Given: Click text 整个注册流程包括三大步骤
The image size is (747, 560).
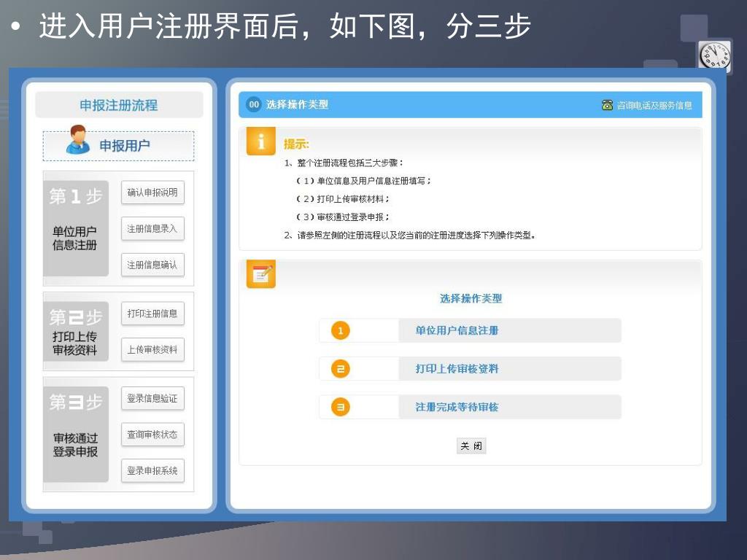Looking at the screenshot, I should (x=344, y=163).
